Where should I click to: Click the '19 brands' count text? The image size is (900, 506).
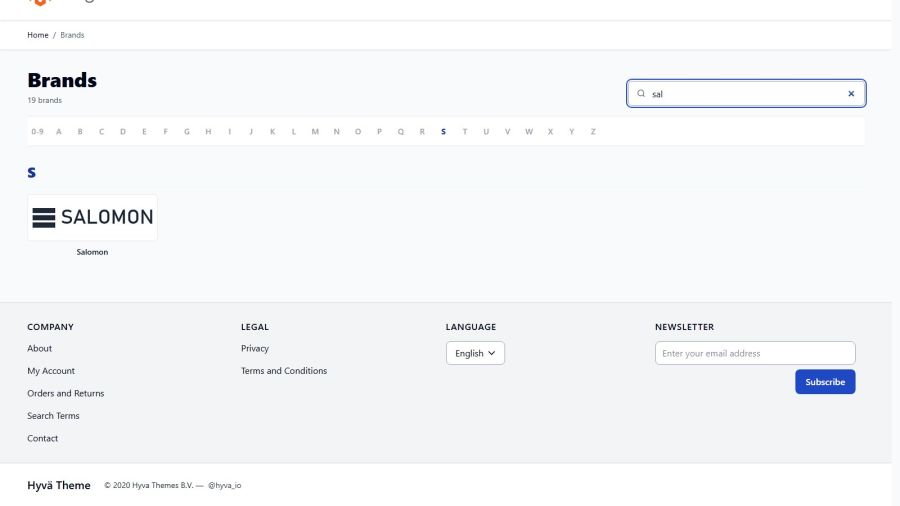44,100
